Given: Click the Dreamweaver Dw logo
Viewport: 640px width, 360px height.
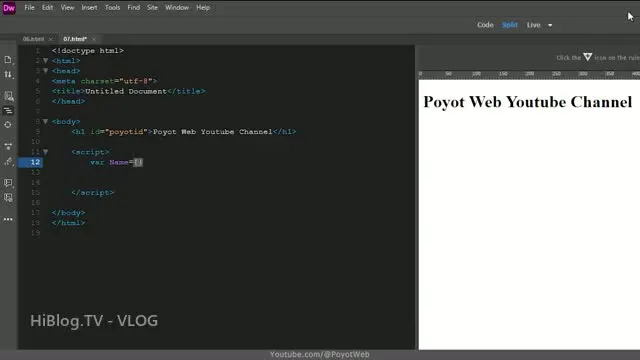Looking at the screenshot, I should (9, 8).
